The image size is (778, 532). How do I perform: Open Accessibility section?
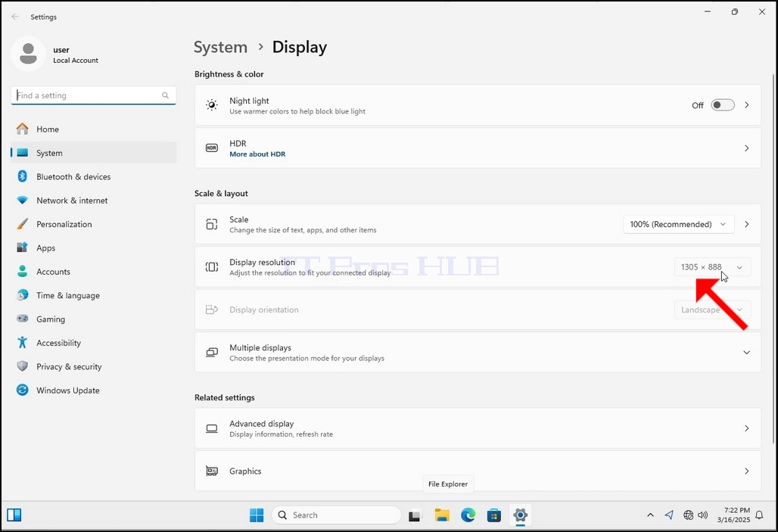(93, 343)
